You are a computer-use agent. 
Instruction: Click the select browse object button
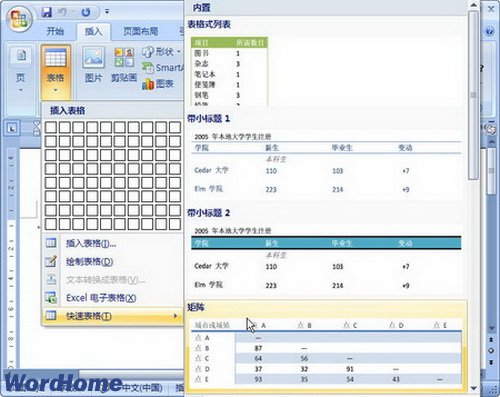[491, 351]
